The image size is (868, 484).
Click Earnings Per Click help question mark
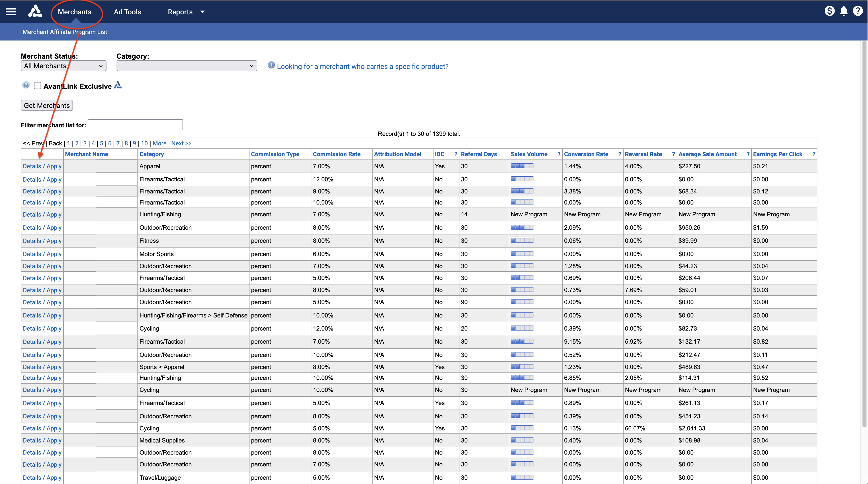(x=814, y=154)
